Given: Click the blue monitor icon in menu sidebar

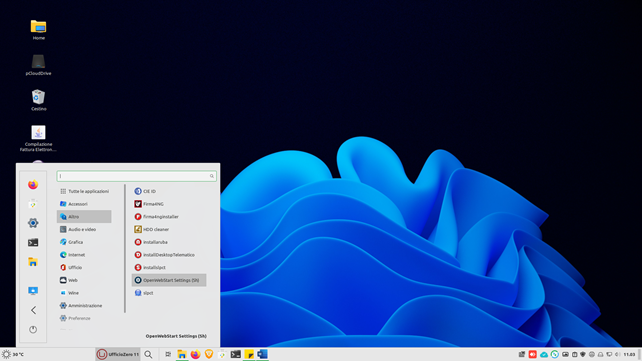Looking at the screenshot, I should 33,291.
